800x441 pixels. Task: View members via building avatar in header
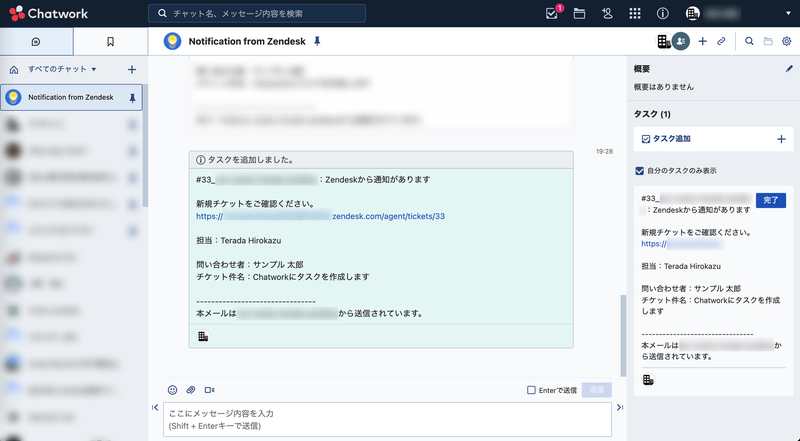click(x=664, y=41)
